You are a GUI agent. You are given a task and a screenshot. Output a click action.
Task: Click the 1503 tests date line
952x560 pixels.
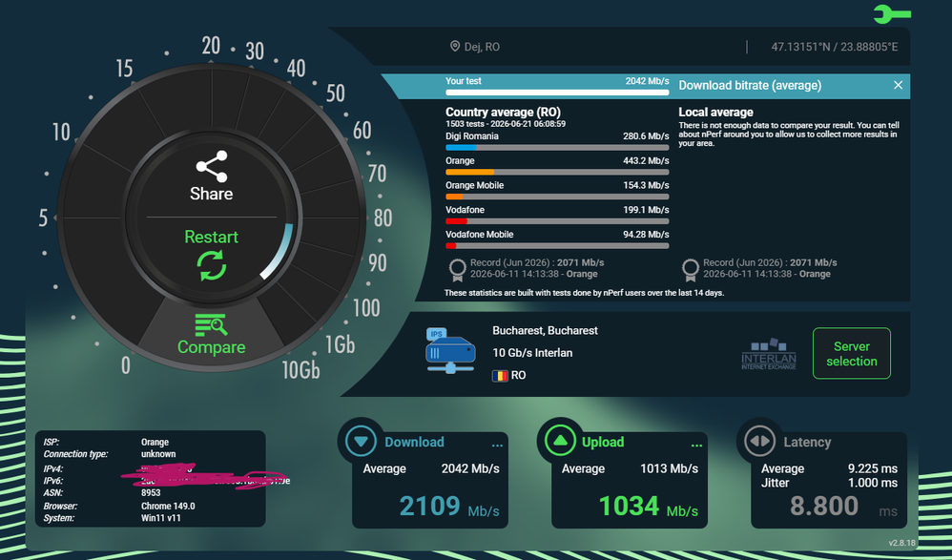[x=506, y=124]
